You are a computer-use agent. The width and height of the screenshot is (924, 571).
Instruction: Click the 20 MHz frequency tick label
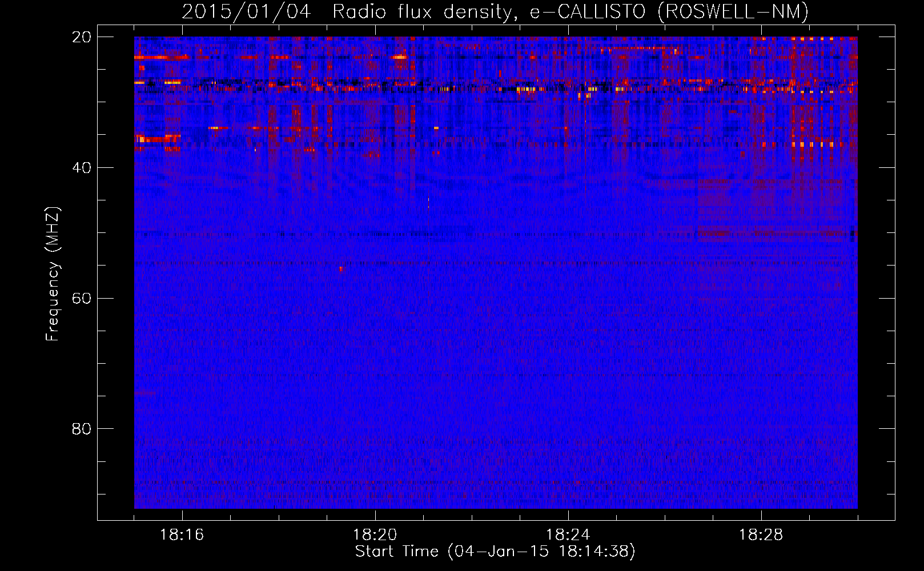coord(82,37)
